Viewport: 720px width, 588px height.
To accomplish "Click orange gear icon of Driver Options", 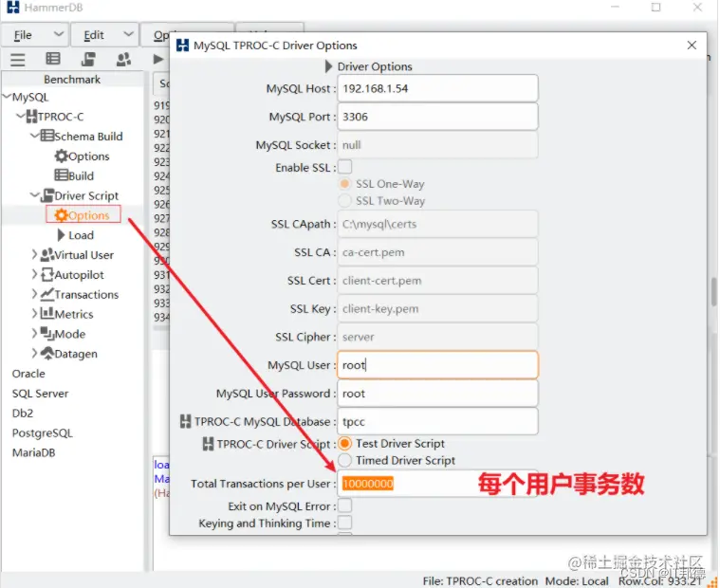I will (61, 215).
